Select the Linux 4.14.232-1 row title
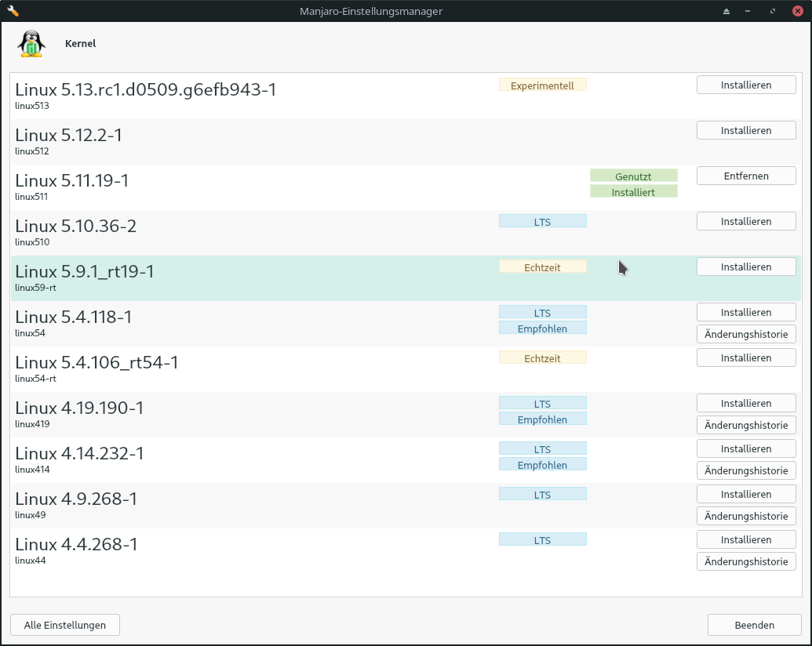 point(79,453)
